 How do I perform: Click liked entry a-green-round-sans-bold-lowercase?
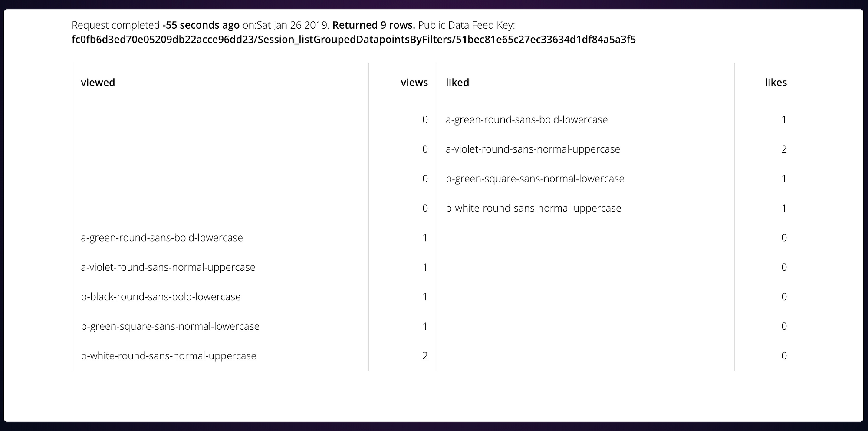[526, 119]
